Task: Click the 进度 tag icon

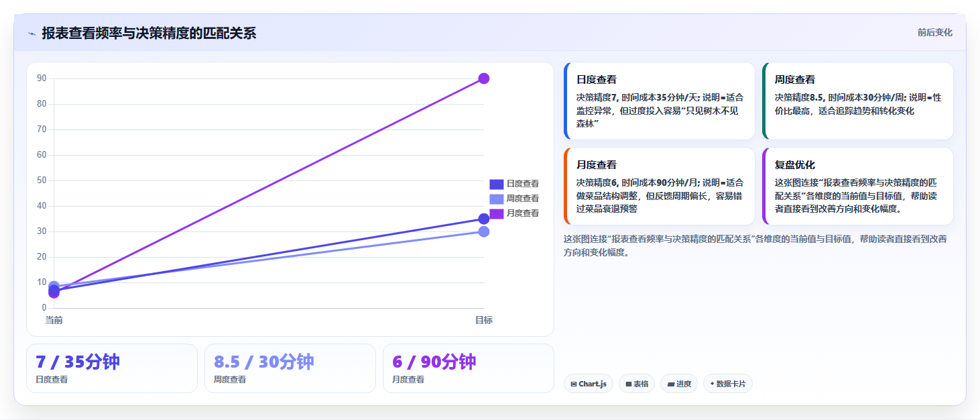Action: click(x=670, y=384)
